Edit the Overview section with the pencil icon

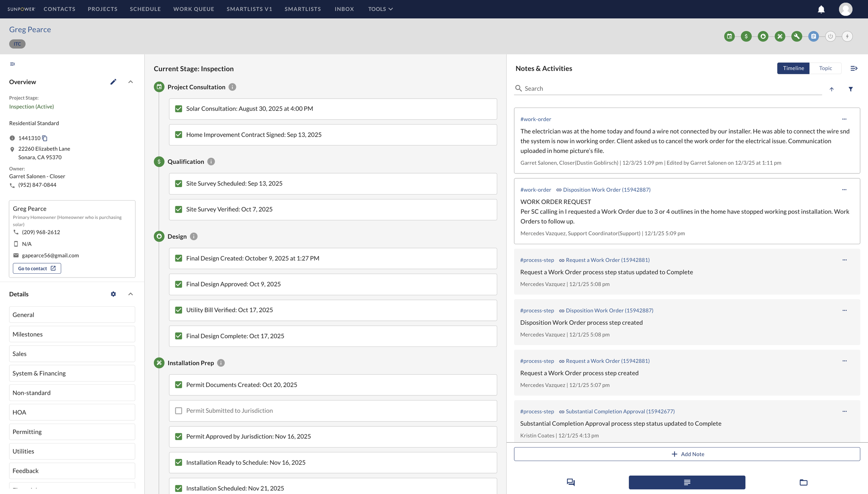[x=114, y=82]
